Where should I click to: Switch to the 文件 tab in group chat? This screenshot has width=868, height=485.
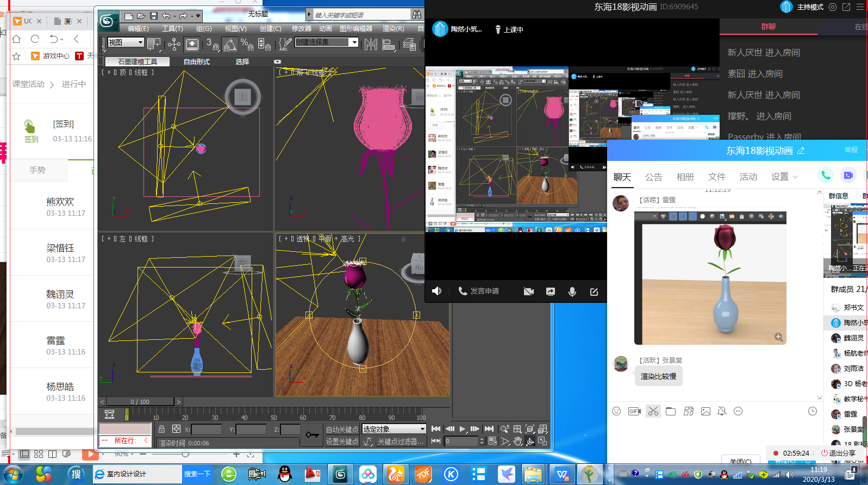click(x=716, y=177)
